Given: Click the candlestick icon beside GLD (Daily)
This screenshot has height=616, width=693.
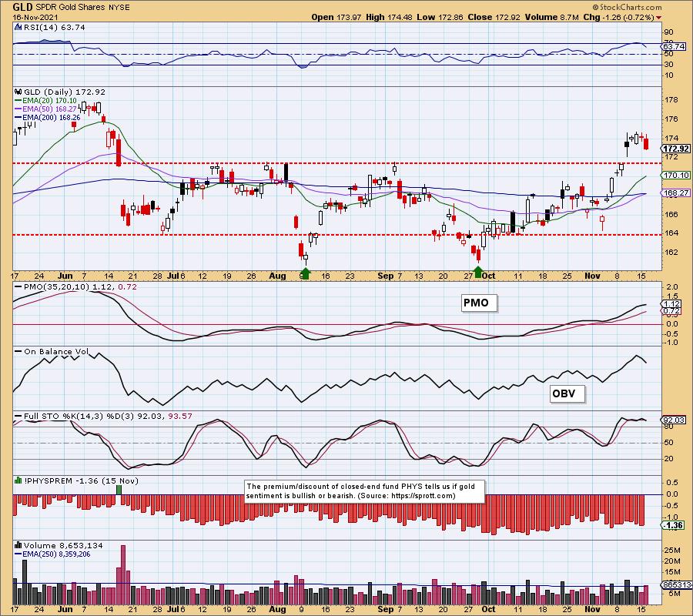Looking at the screenshot, I should pyautogui.click(x=18, y=92).
